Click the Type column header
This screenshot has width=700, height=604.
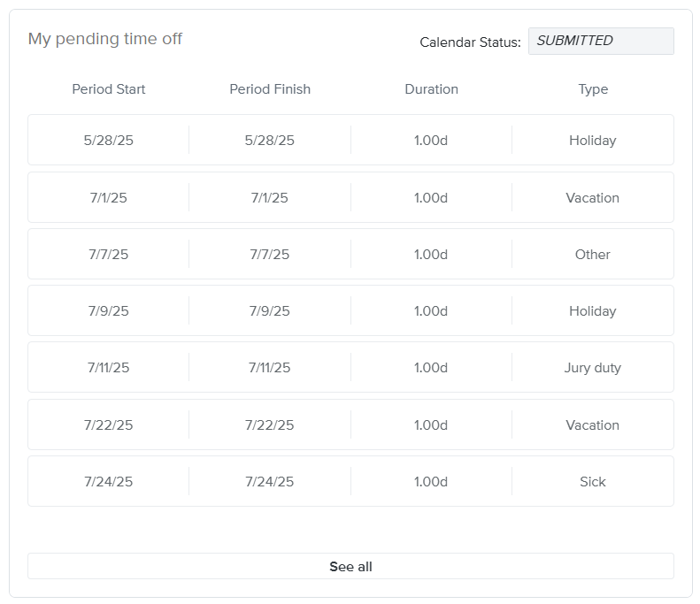click(x=593, y=89)
